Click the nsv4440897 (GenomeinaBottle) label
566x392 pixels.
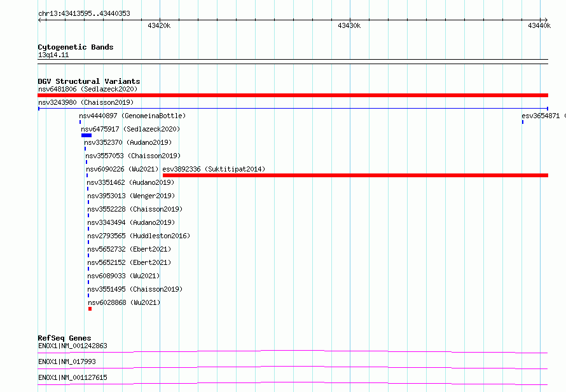click(132, 116)
